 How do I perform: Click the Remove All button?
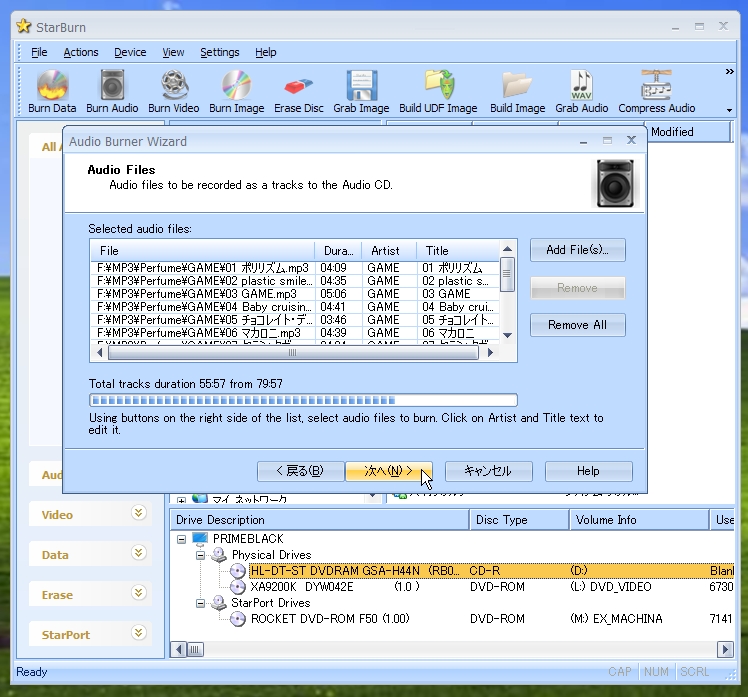tap(578, 325)
